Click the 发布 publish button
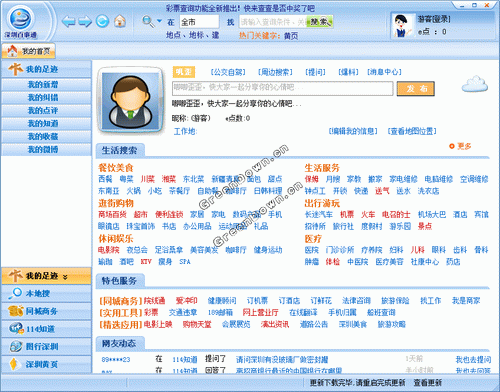Screen dimensions: 500x392 pyautogui.click(x=416, y=89)
